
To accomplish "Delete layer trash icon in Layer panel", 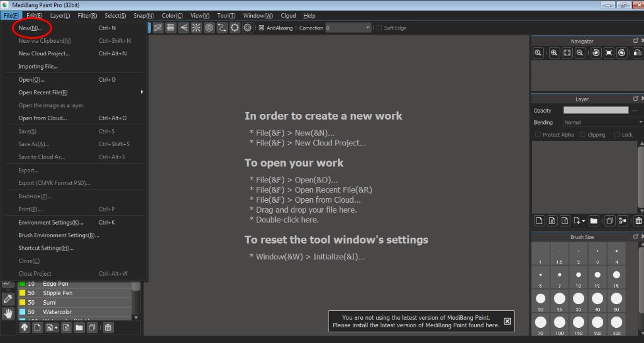I will (639, 220).
